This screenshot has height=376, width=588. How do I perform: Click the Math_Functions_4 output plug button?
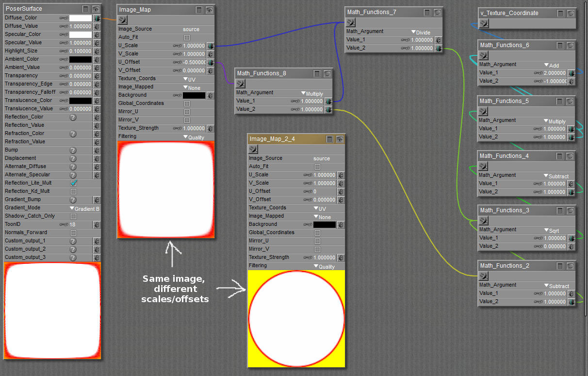484,166
